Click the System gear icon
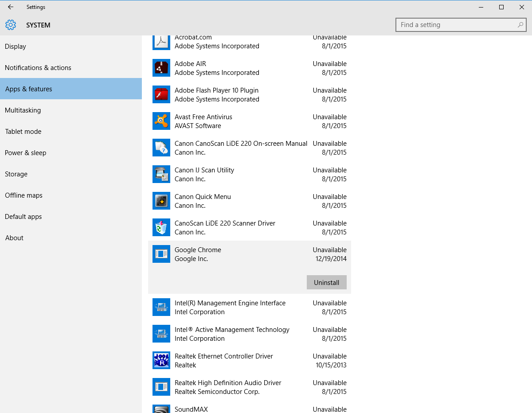 11,25
